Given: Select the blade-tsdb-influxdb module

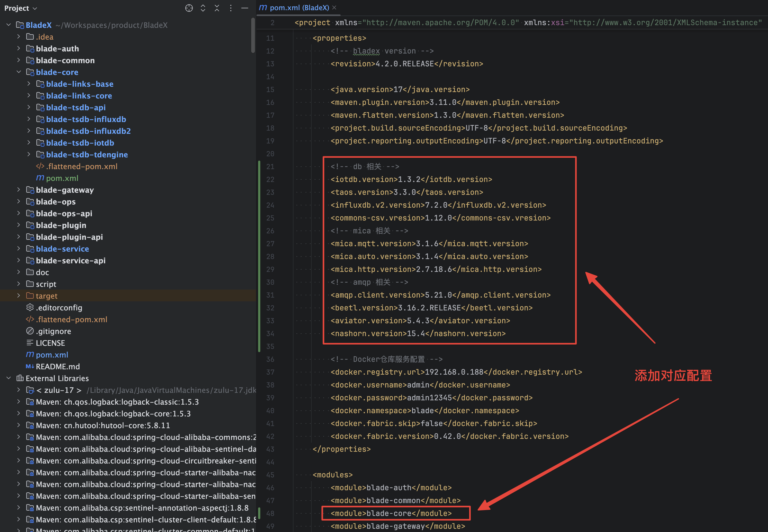Looking at the screenshot, I should point(86,119).
